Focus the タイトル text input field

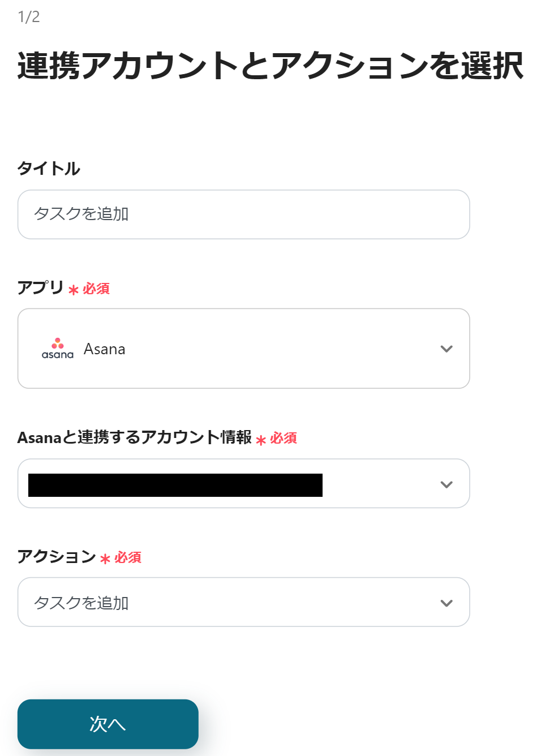[x=243, y=214]
